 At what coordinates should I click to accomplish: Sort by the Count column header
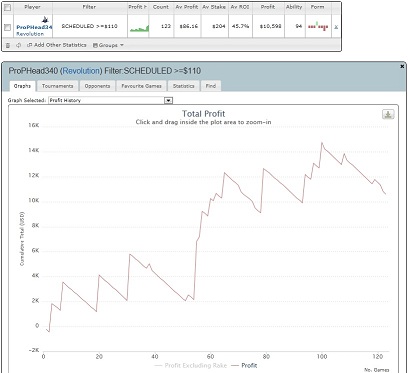pyautogui.click(x=161, y=7)
